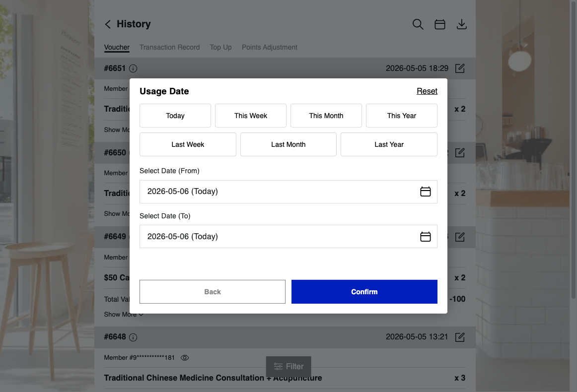Reveal member number with eye icon
Image resolution: width=577 pixels, height=392 pixels.
(x=185, y=358)
